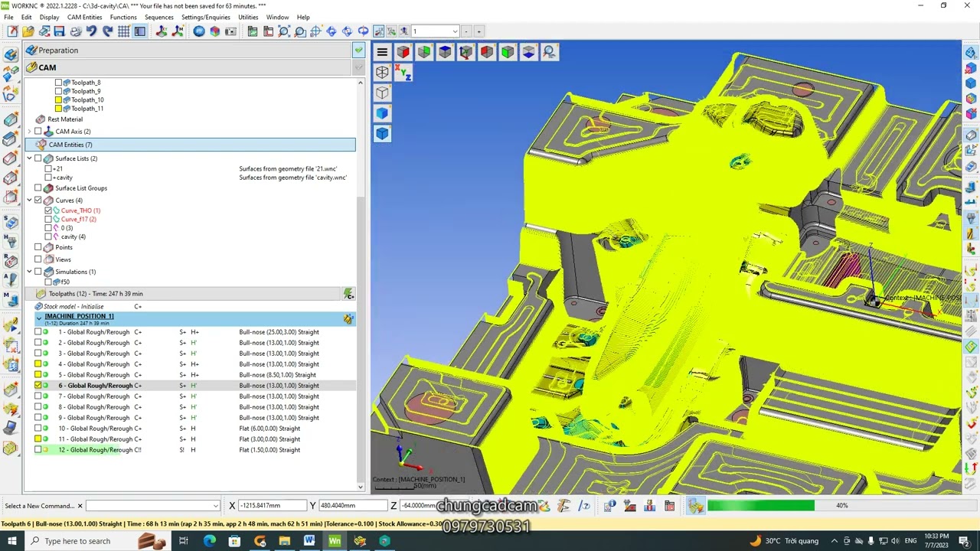Collapse the MACHINE_POSITION_1 group arrow
Viewport: 980px width, 551px height.
(39, 317)
